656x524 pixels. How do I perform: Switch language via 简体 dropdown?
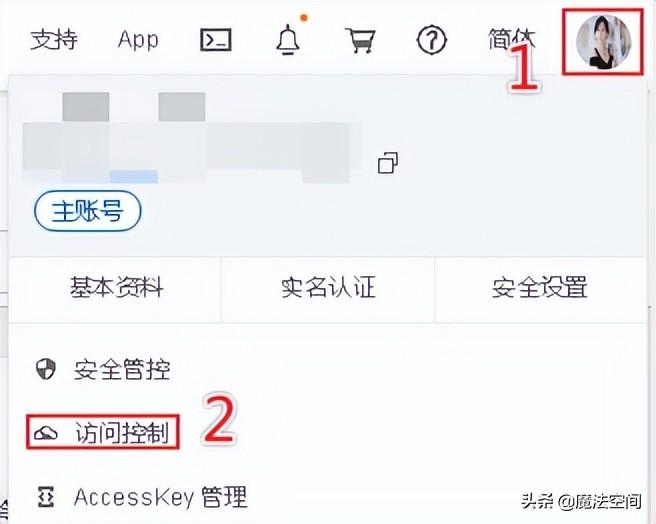point(511,40)
